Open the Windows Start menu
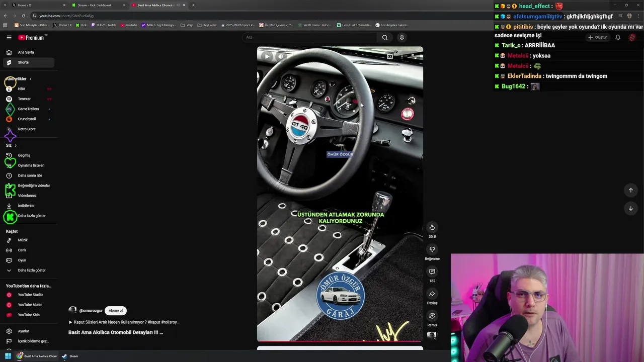The image size is (644, 362). click(x=8, y=356)
